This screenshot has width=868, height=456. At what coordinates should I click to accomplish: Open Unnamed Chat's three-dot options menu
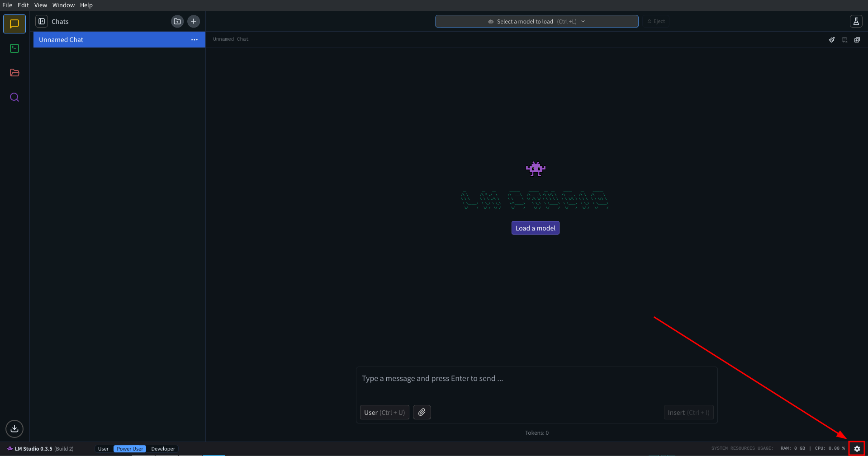click(x=194, y=40)
